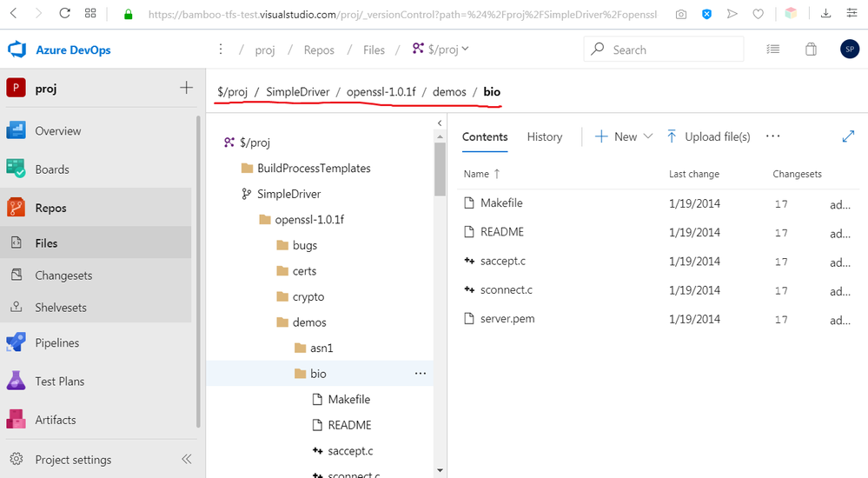Screen dimensions: 868x478
Task: Reload the page with the refresh icon
Action: 65,13
